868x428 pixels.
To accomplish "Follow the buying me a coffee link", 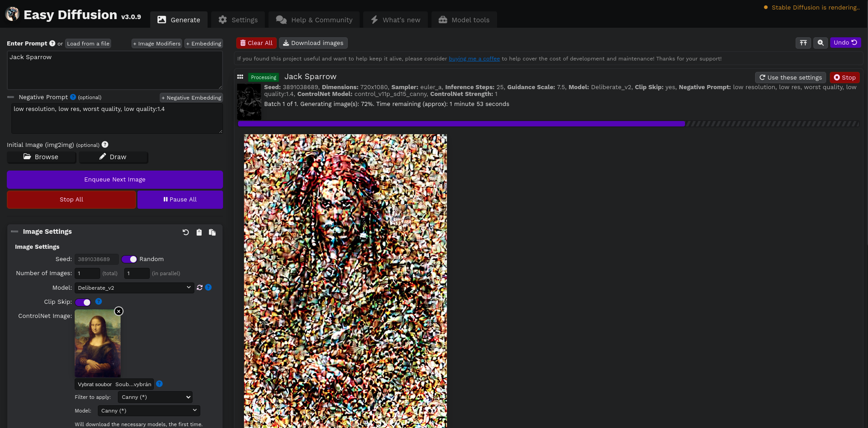I will (x=474, y=59).
